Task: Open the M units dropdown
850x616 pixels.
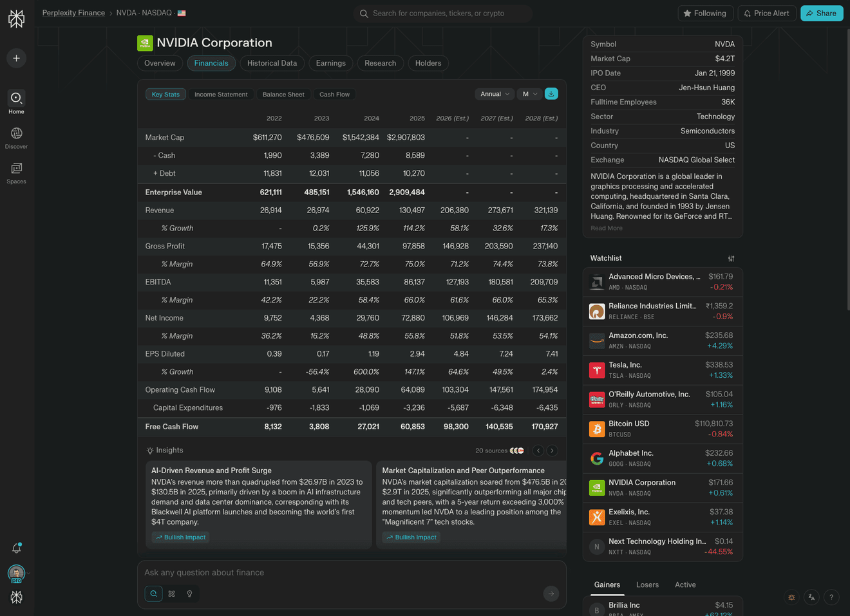Action: click(529, 94)
